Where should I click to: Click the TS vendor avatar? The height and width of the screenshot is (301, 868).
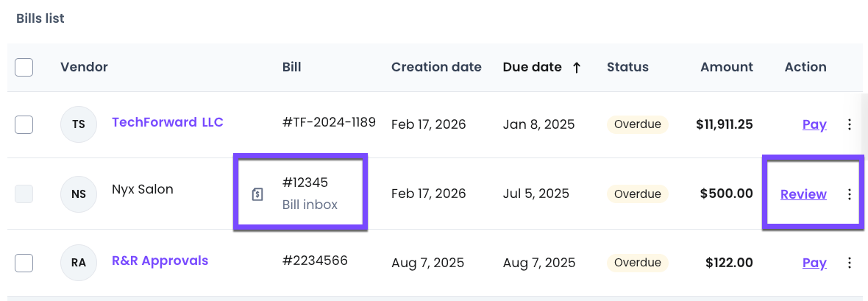point(79,124)
